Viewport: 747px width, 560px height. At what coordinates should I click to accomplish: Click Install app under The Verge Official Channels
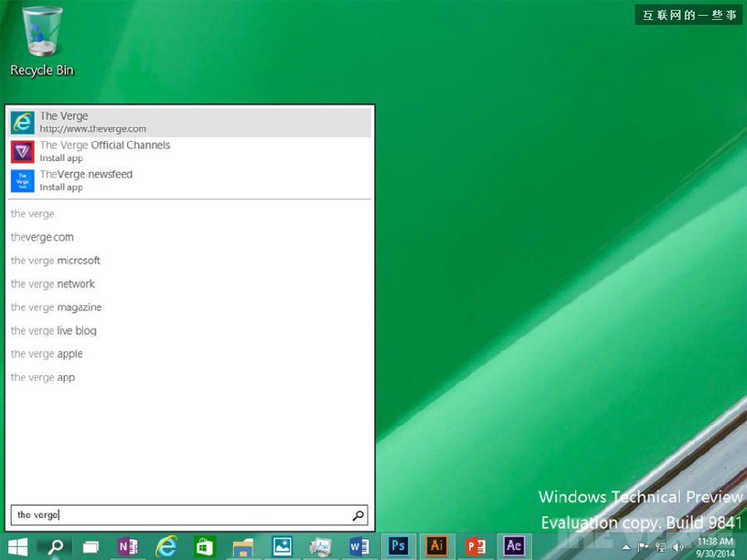[61, 158]
